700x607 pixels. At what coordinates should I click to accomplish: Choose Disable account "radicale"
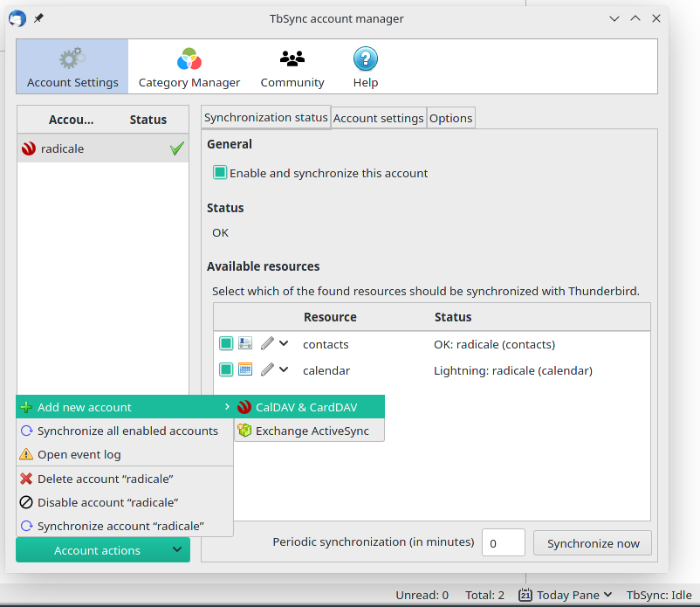pyautogui.click(x=125, y=502)
